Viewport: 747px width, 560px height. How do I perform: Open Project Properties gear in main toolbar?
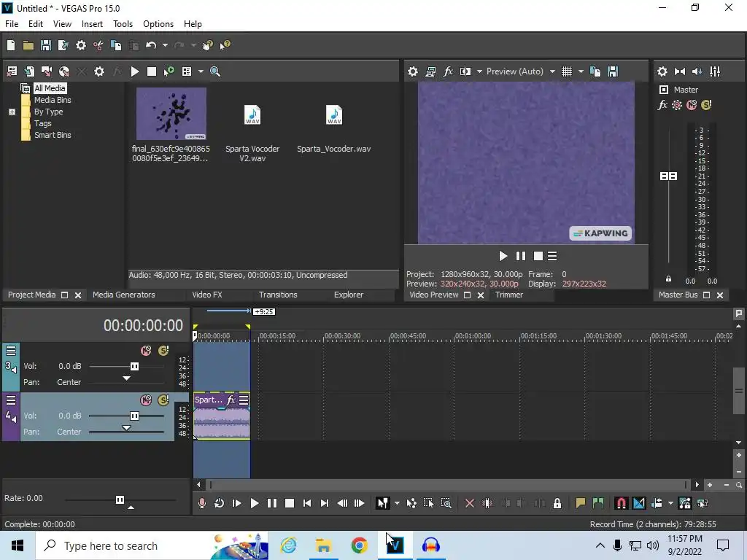[x=81, y=45]
